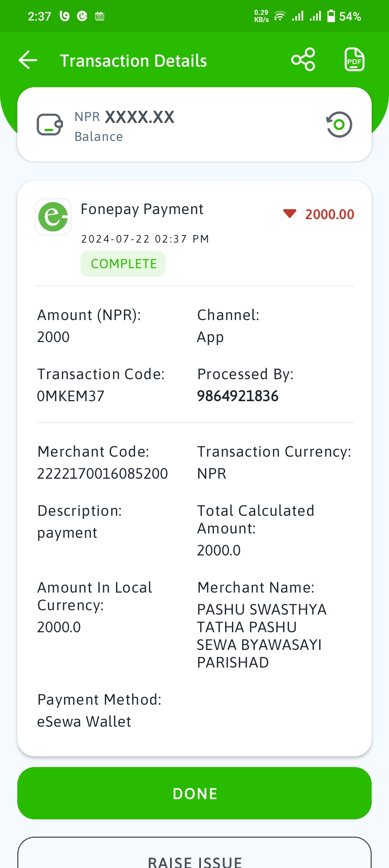The width and height of the screenshot is (389, 868).
Task: Tap the wallet icon beside balance
Action: pos(50,125)
